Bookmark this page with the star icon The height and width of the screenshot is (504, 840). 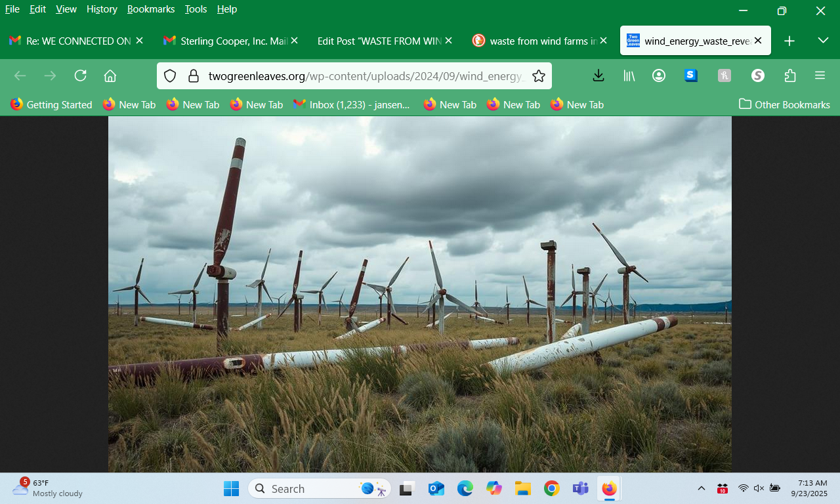coord(539,76)
